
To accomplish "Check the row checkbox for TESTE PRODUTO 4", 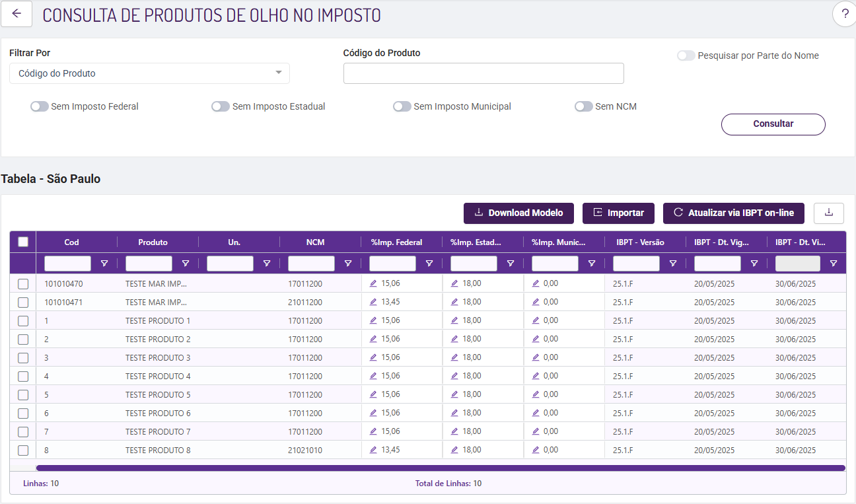I will [x=23, y=376].
